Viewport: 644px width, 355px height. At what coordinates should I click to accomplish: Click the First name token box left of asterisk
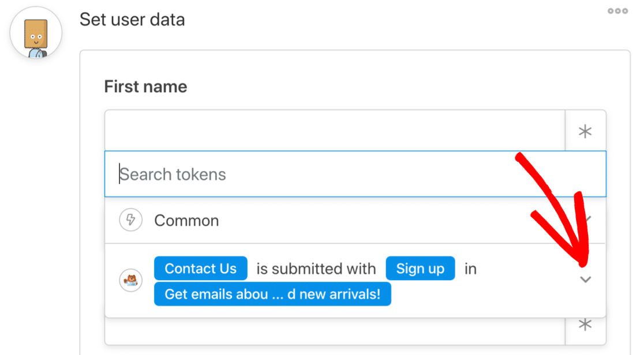tap(335, 130)
